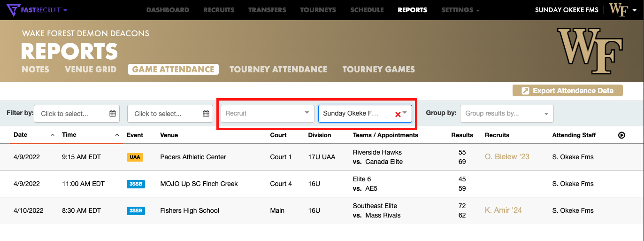Select Fishers High School venue cell
Image resolution: width=644 pixels, height=241 pixels.
(190, 210)
